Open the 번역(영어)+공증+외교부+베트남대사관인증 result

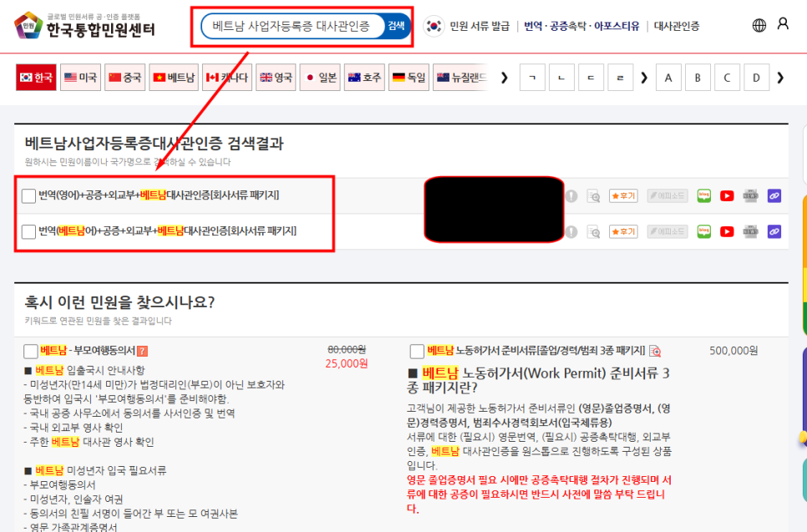point(159,195)
